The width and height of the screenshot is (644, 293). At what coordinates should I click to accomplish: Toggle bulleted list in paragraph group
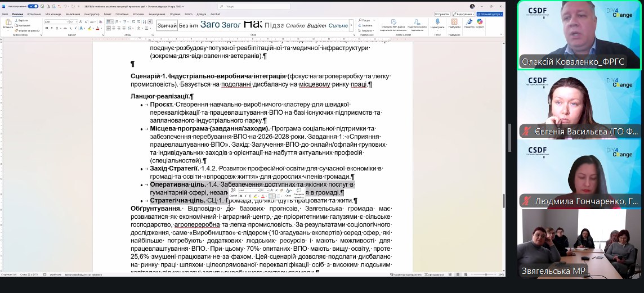click(108, 22)
